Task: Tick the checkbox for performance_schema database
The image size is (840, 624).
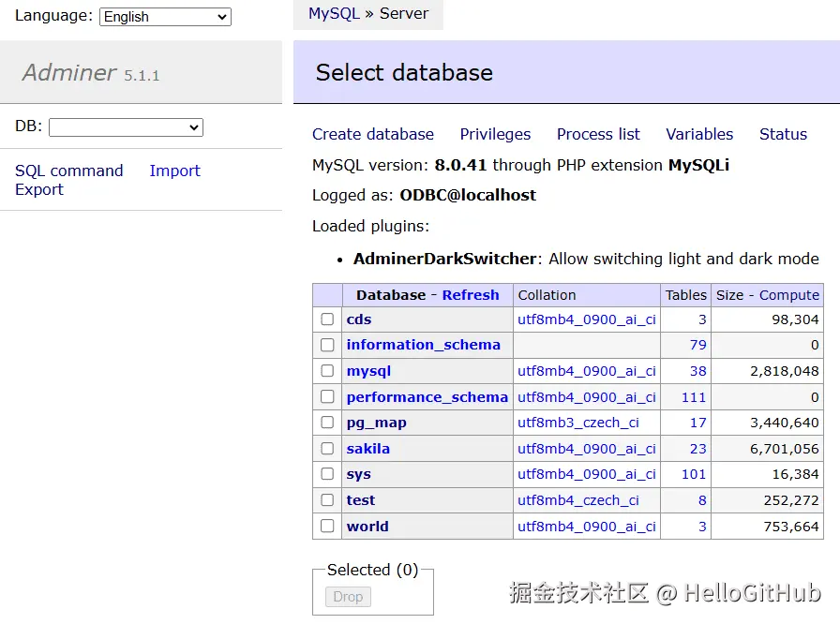Action: pos(327,396)
